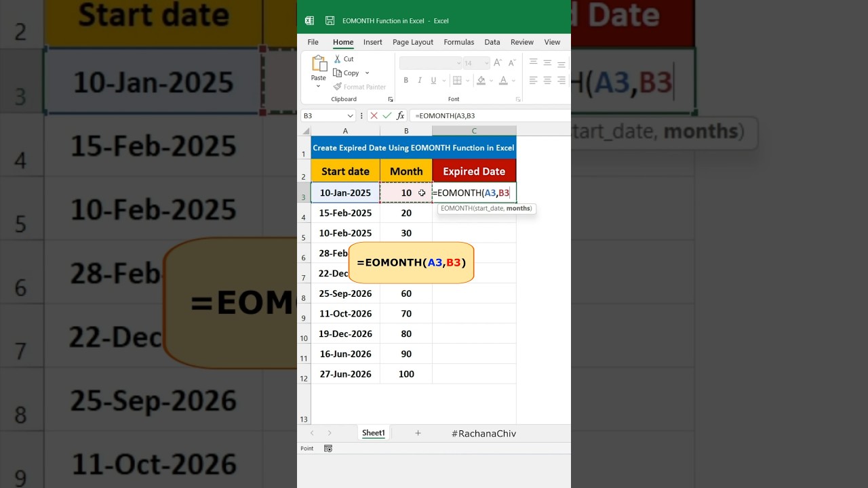The image size is (868, 488).
Task: Open the Review tab
Action: (522, 42)
